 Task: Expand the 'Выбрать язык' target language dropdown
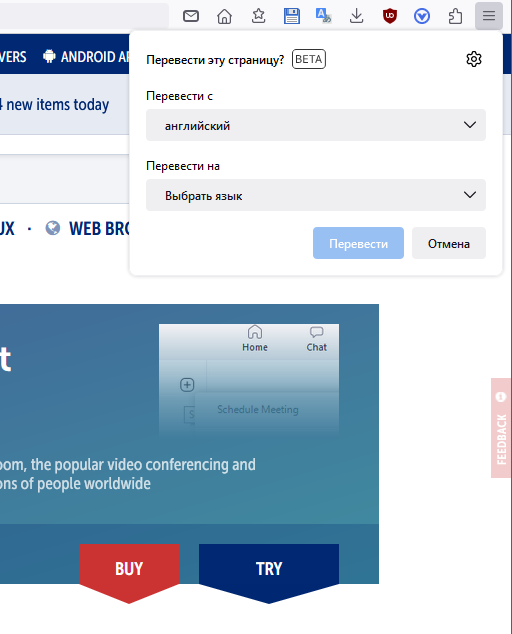(316, 195)
